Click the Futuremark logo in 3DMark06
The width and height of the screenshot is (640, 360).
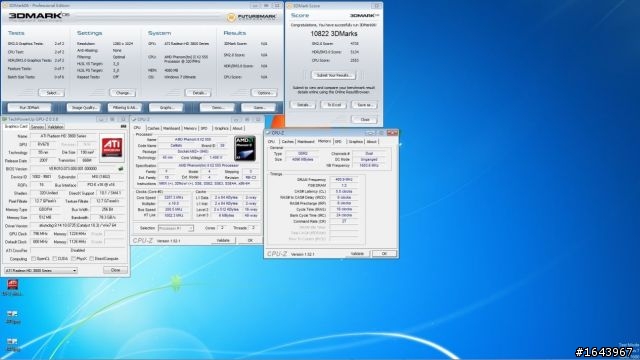coord(252,17)
